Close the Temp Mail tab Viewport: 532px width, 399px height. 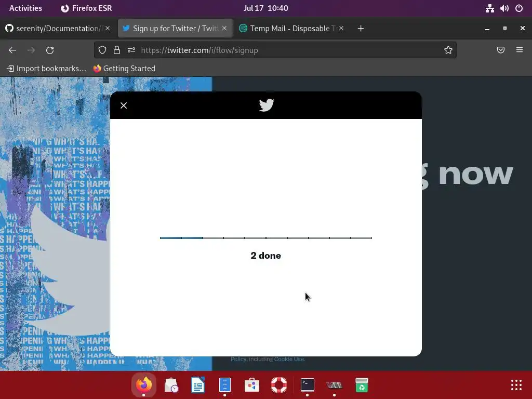(341, 29)
